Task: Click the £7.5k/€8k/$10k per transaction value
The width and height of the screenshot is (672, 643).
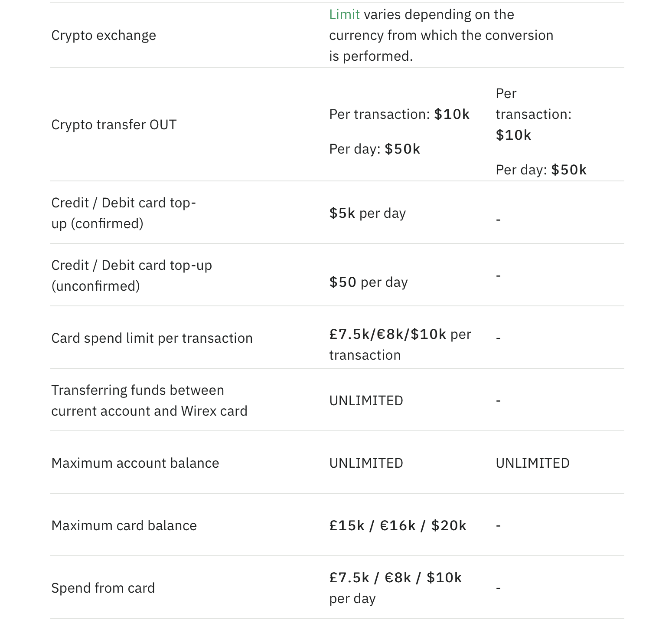Action: (400, 345)
